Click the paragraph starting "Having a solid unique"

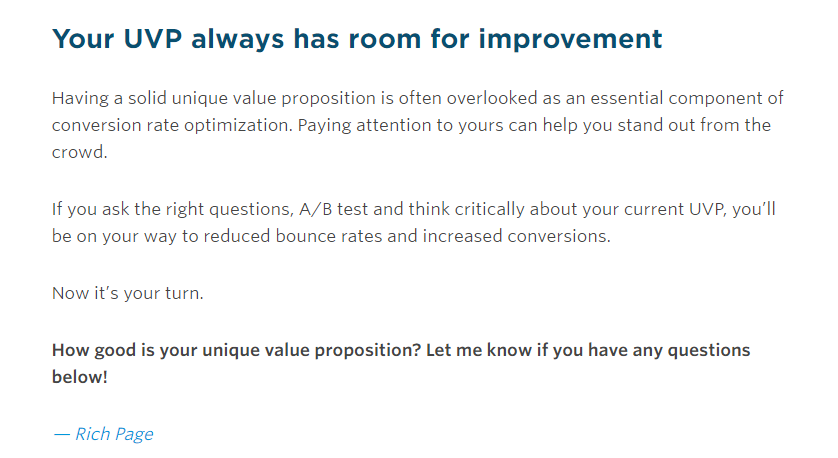click(x=417, y=125)
